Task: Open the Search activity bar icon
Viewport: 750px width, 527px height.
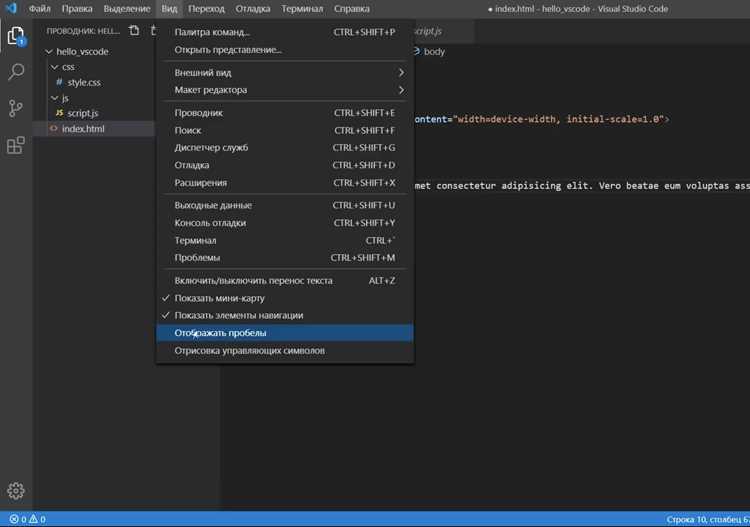Action: click(x=16, y=72)
